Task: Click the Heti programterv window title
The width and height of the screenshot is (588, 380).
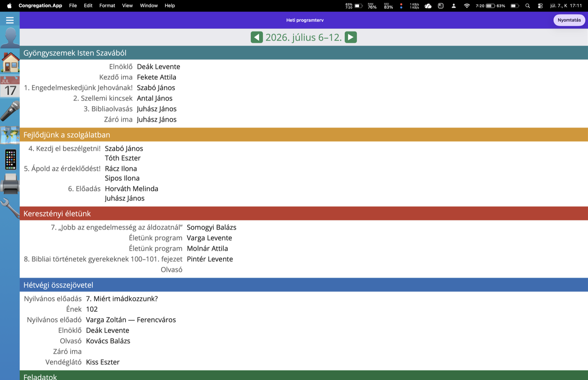Action: (305, 20)
